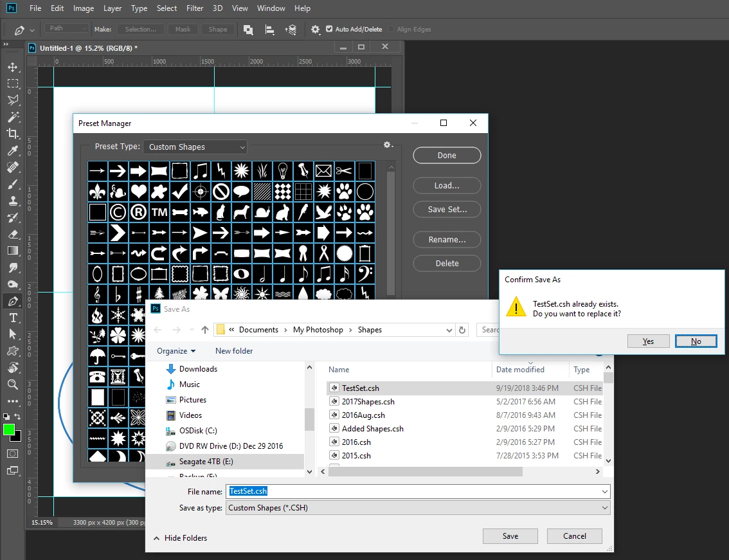Screen dimensions: 729x560
Task: Open the Layer menu
Action: click(x=113, y=8)
